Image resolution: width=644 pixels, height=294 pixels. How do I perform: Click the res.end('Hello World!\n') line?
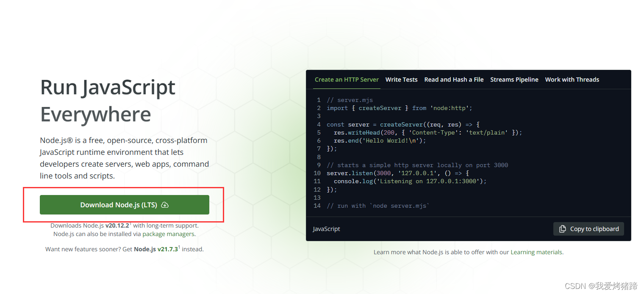pos(380,140)
